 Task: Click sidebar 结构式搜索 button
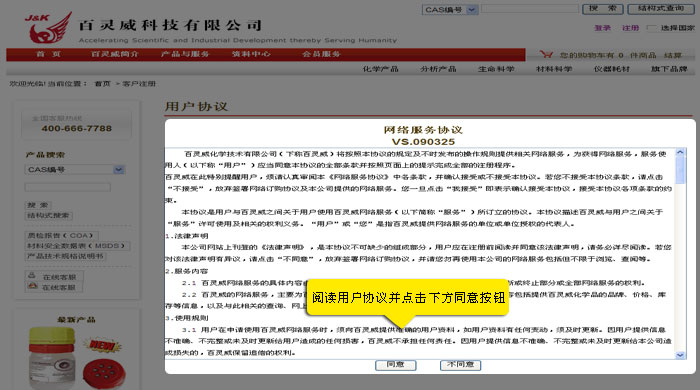(x=48, y=216)
